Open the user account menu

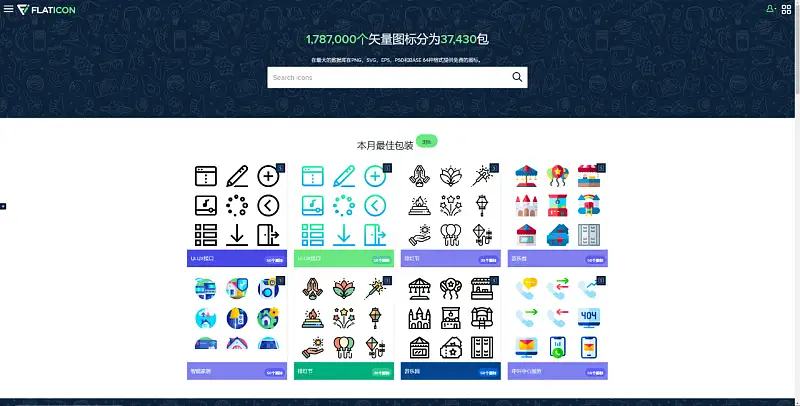(x=770, y=9)
